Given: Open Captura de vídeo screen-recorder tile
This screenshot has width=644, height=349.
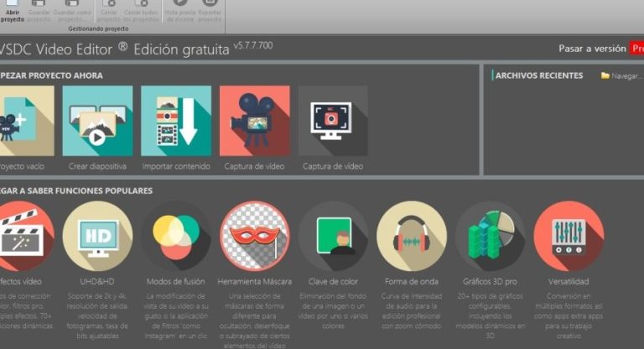Looking at the screenshot, I should pos(333,121).
